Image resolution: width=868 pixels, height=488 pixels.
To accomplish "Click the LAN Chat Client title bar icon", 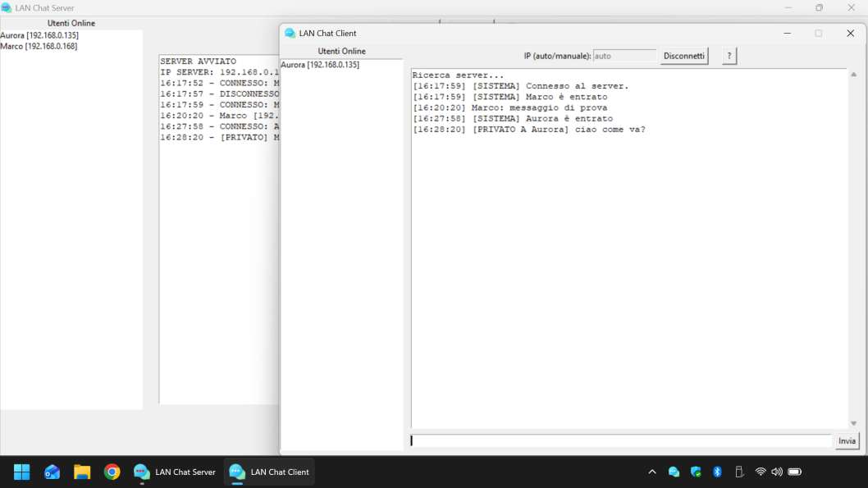I will coord(290,33).
